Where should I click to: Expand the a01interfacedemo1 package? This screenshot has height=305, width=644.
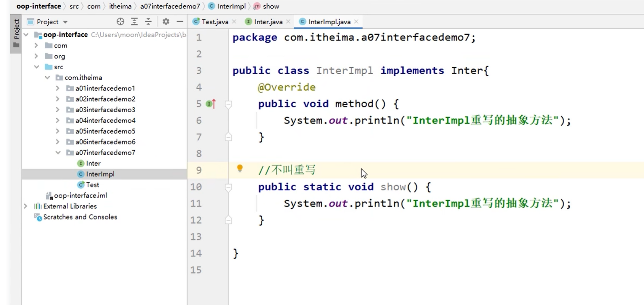pyautogui.click(x=58, y=88)
